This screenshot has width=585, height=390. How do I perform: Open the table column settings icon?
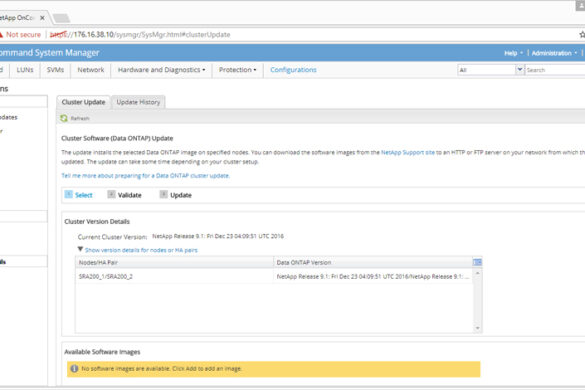tap(477, 262)
